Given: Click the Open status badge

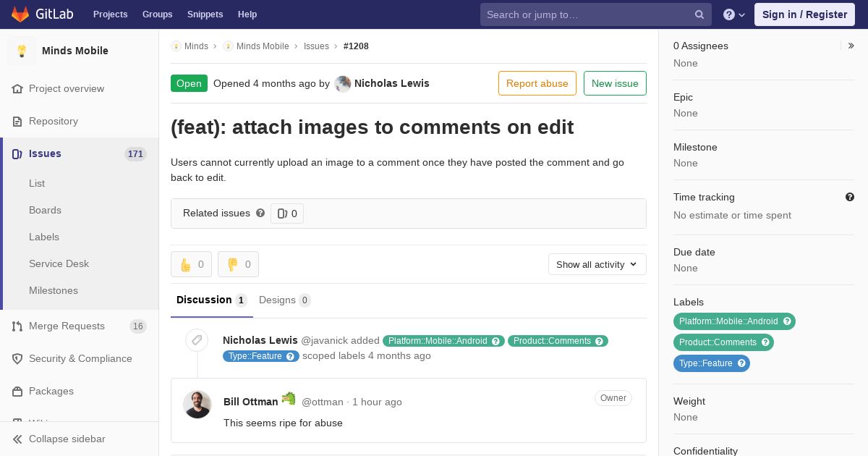Looking at the screenshot, I should click(189, 83).
